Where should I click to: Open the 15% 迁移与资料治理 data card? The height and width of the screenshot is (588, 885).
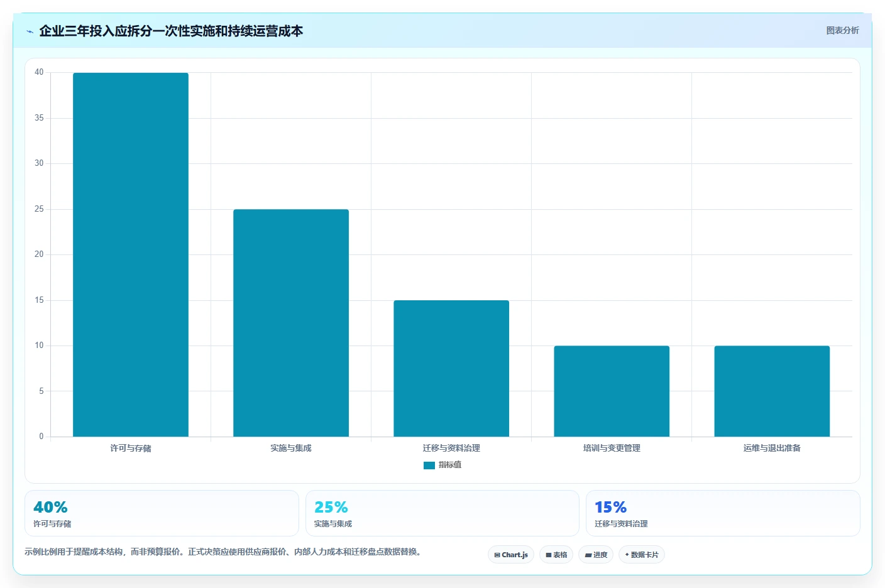click(x=723, y=513)
